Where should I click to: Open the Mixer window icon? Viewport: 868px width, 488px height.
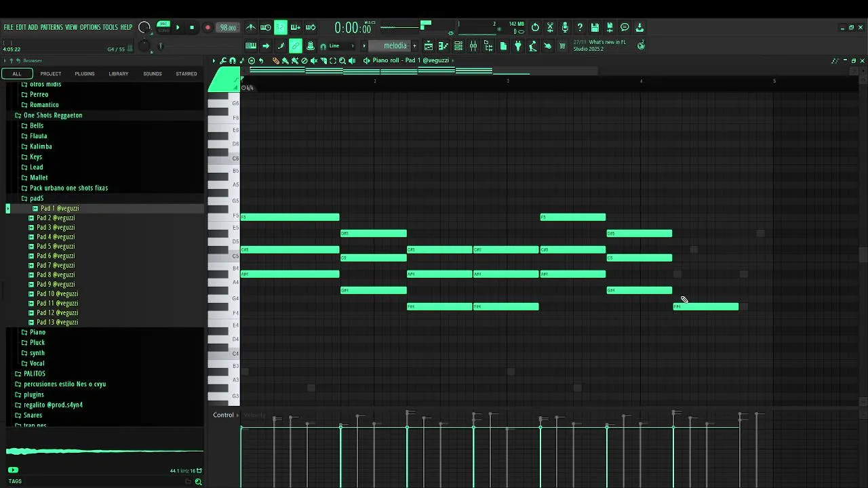(x=473, y=46)
